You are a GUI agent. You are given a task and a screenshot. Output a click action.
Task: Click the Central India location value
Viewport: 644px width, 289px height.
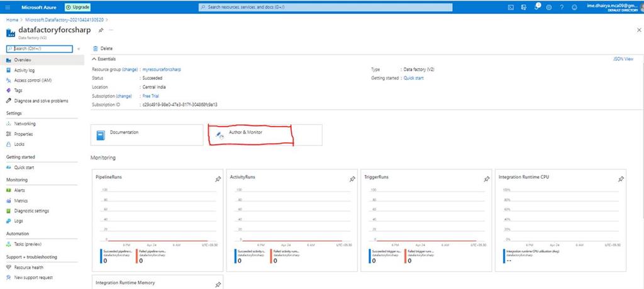(154, 87)
